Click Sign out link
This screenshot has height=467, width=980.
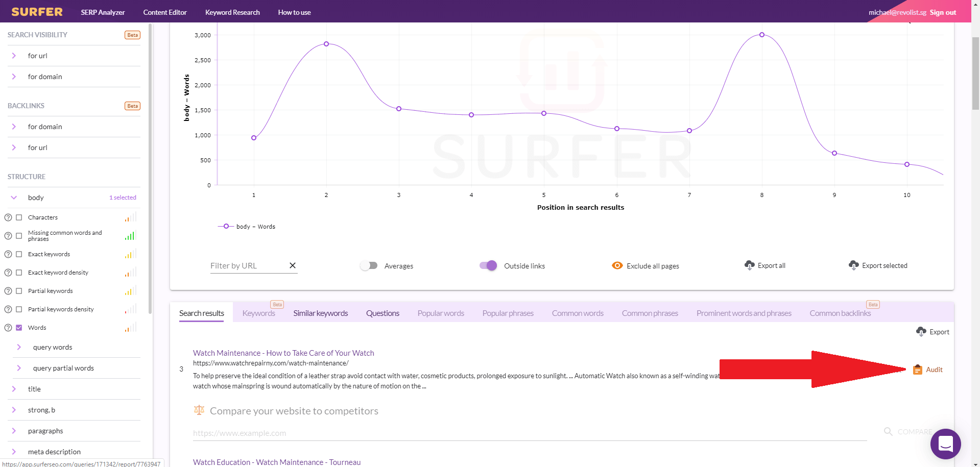[x=943, y=12]
